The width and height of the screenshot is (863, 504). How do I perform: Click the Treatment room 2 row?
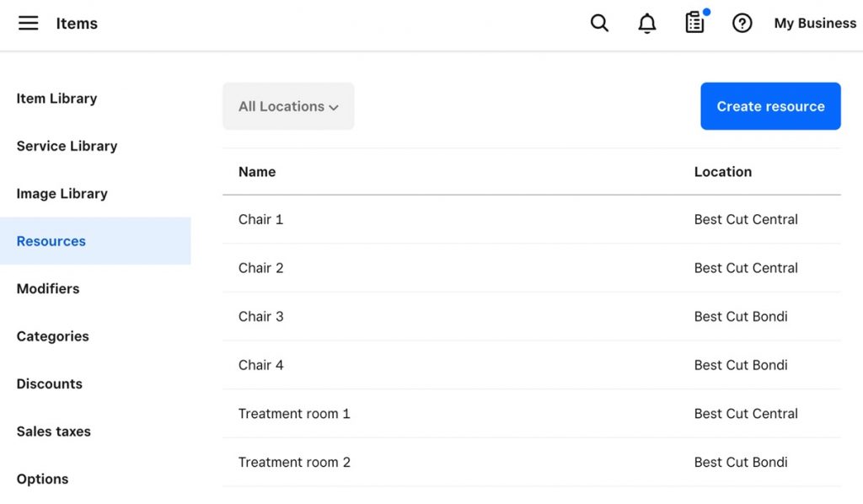click(x=294, y=462)
